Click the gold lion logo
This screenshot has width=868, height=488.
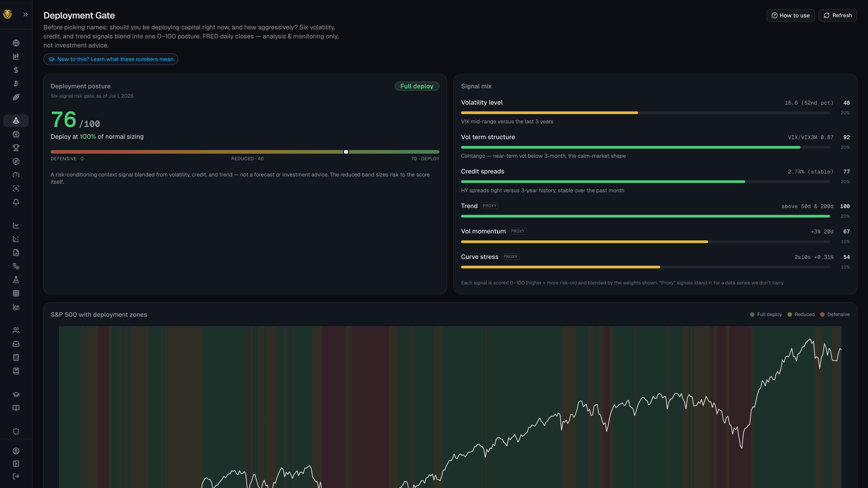click(7, 14)
